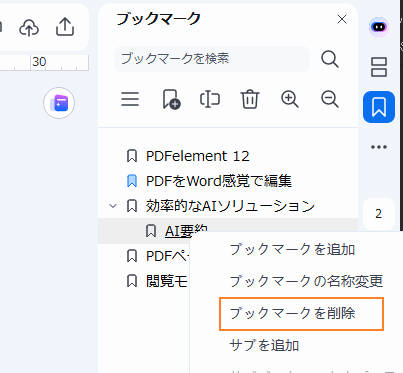Click the page number 2 box
The image size is (403, 373).
tap(379, 213)
